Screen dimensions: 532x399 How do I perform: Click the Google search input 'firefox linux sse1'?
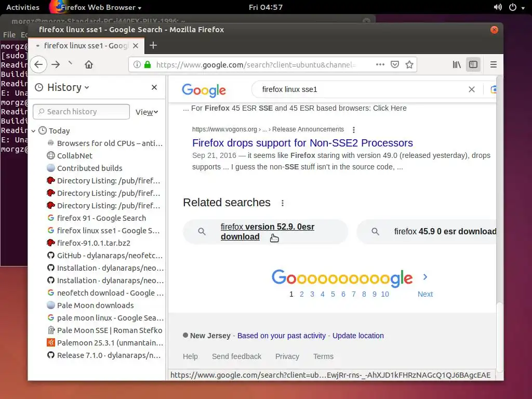click(x=360, y=89)
